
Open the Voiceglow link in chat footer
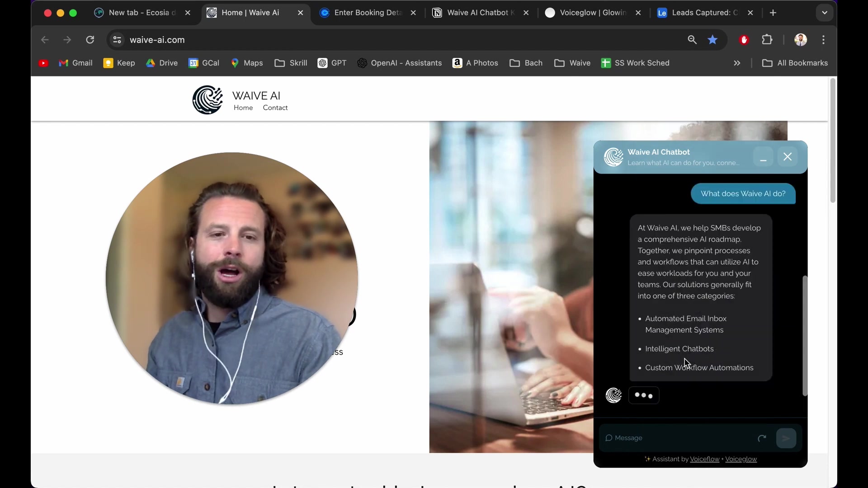click(x=741, y=459)
